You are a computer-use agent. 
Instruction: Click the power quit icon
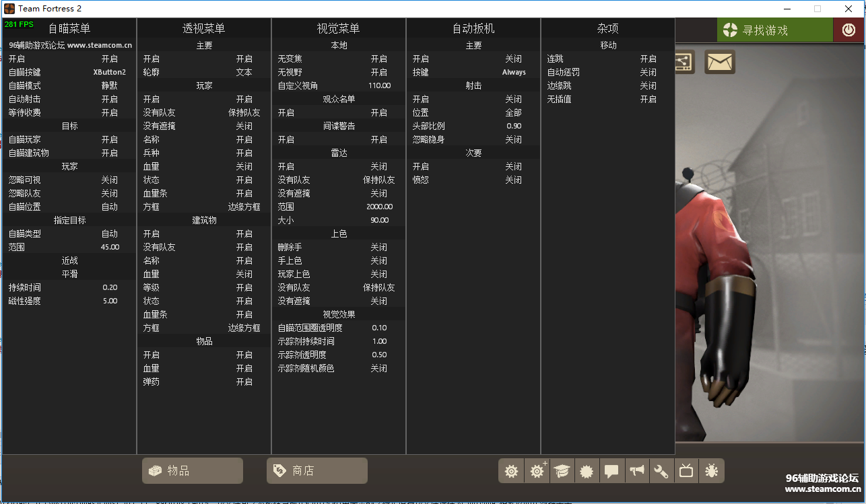[x=848, y=30]
